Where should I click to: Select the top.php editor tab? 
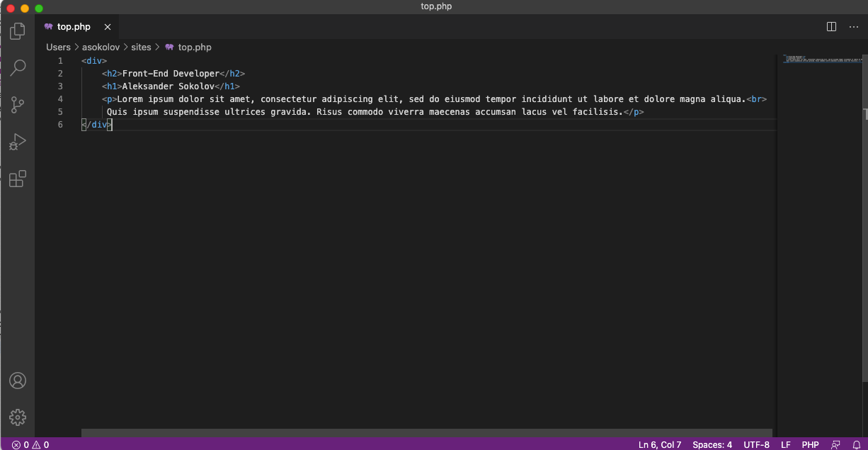(74, 27)
